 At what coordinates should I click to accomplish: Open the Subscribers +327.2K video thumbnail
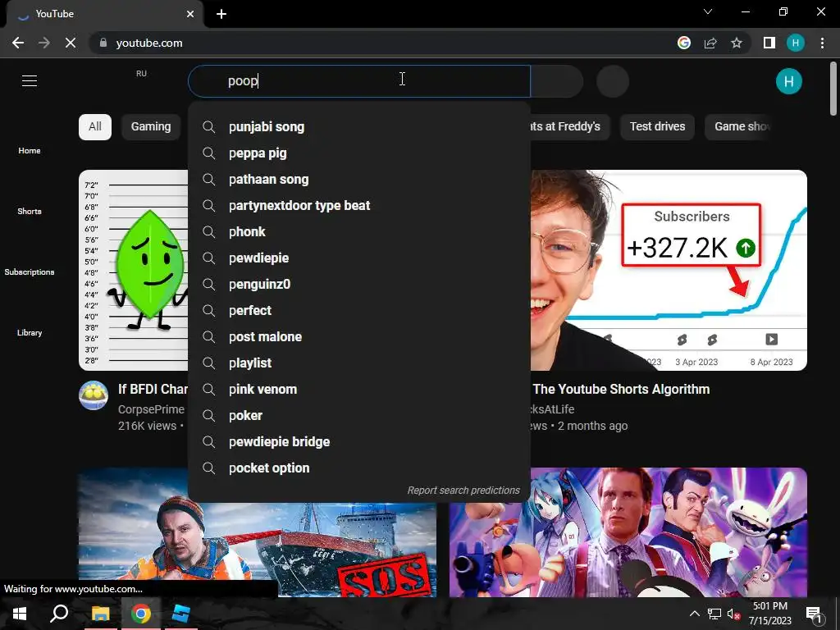coord(669,270)
